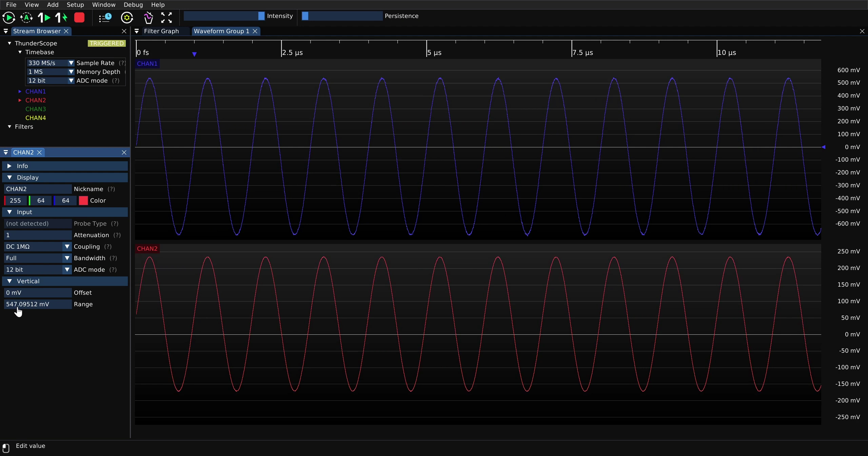Stop acquisition with the red button
This screenshot has width=868, height=456.
[x=79, y=18]
